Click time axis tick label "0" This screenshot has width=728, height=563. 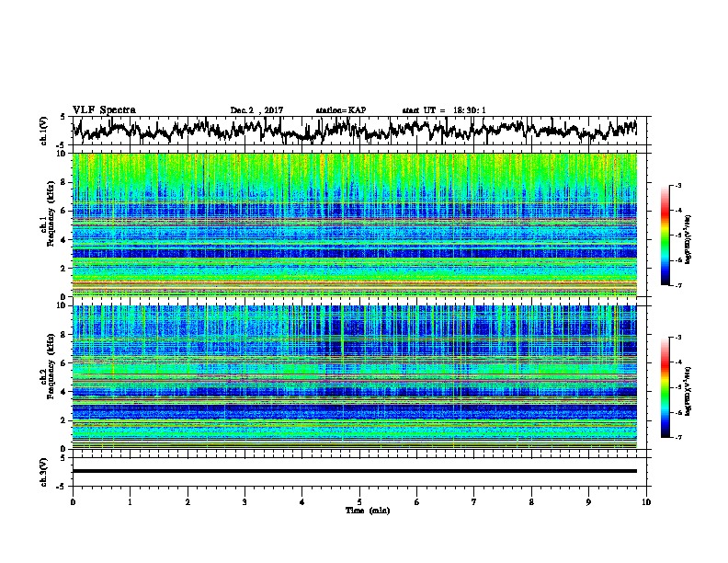coord(73,502)
